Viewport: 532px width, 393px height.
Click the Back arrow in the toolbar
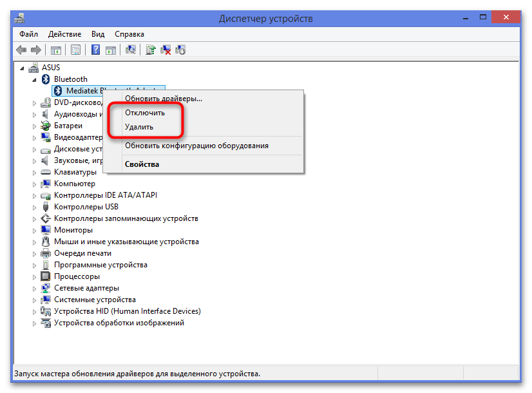tap(21, 50)
